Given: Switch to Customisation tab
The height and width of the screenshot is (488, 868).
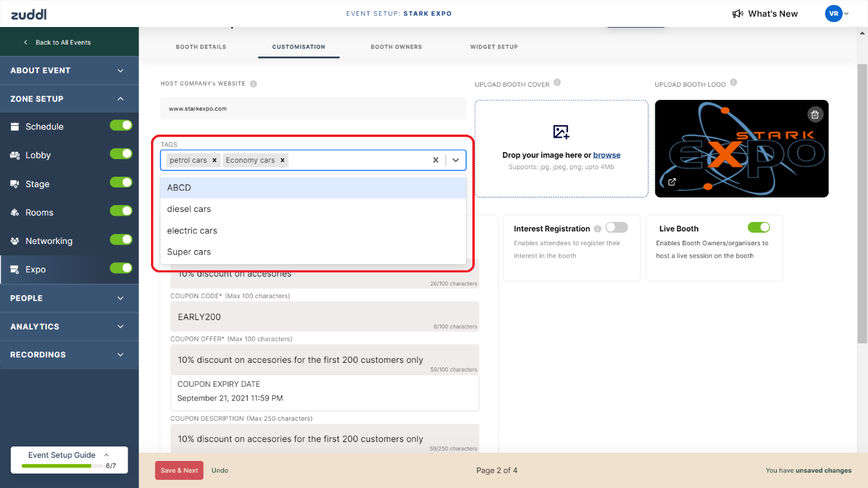Looking at the screenshot, I should (x=299, y=47).
